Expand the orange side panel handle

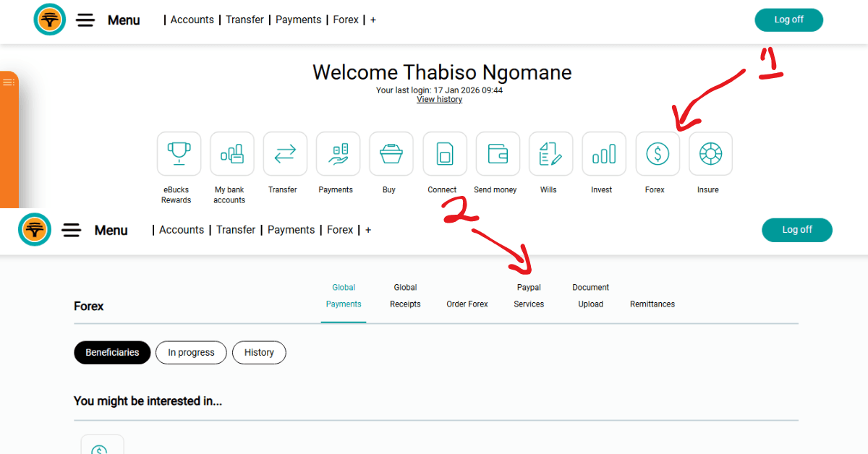click(9, 82)
